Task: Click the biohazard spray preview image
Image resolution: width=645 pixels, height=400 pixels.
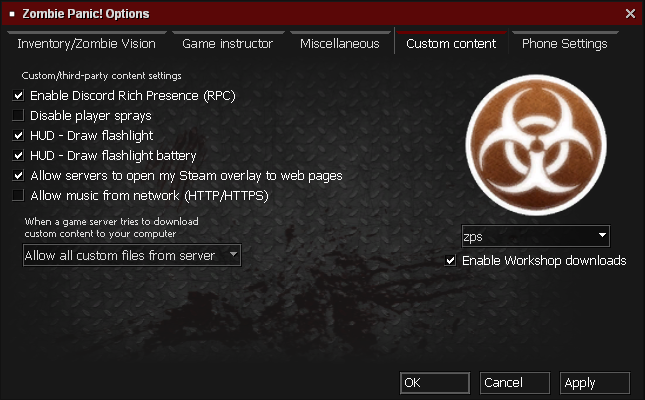Action: coord(536,145)
